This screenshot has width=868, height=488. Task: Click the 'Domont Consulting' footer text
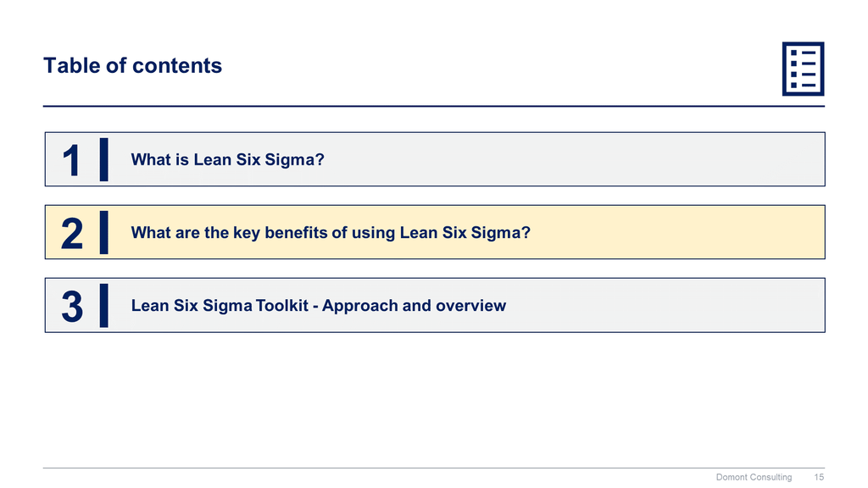(x=754, y=477)
